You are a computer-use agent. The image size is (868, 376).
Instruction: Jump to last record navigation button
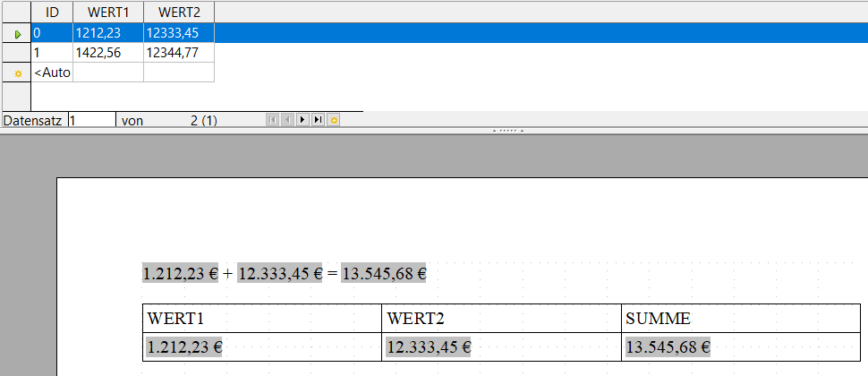pyautogui.click(x=318, y=120)
